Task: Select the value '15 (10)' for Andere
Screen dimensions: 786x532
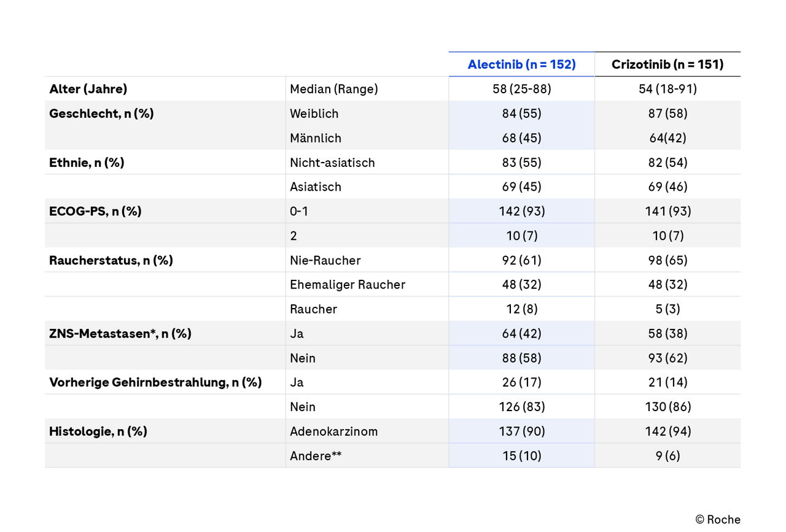Action: point(522,456)
